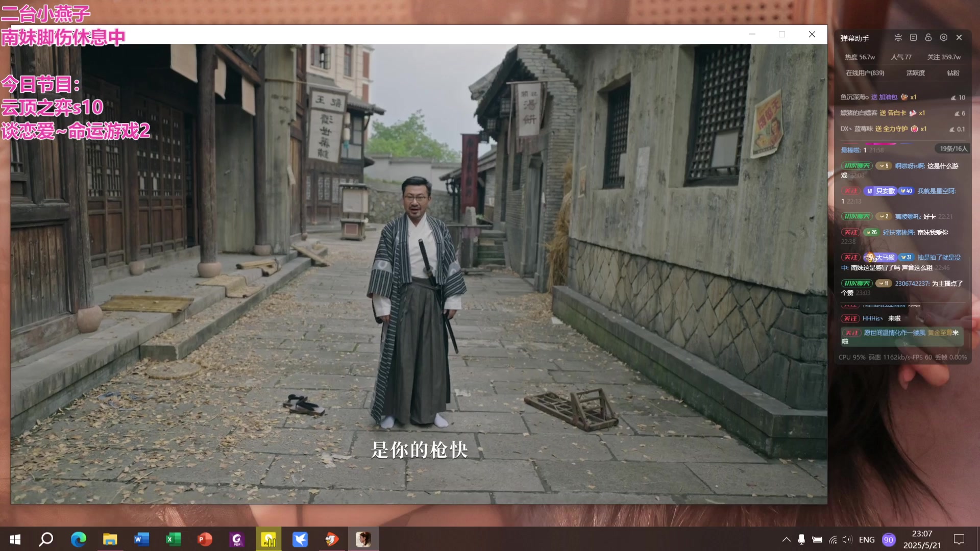Open Excel from the taskbar
The width and height of the screenshot is (980, 551).
(x=173, y=539)
